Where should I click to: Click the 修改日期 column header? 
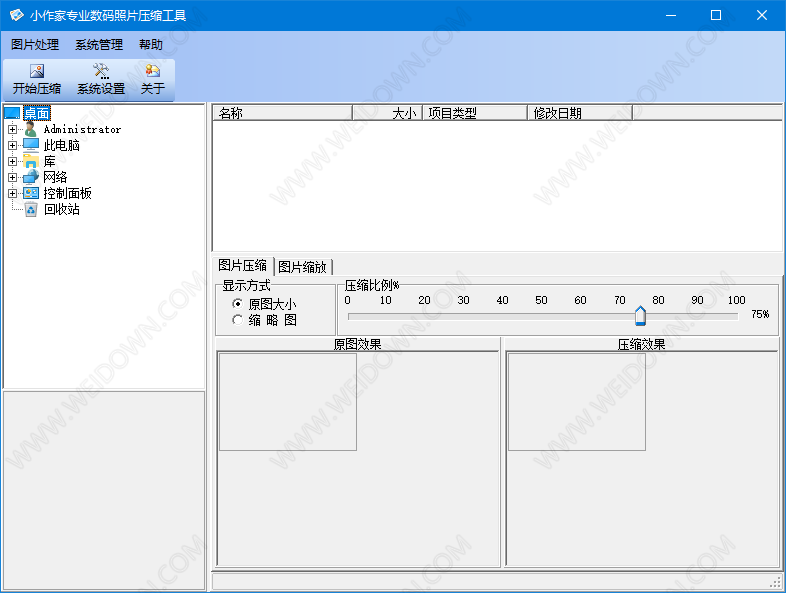[x=579, y=113]
